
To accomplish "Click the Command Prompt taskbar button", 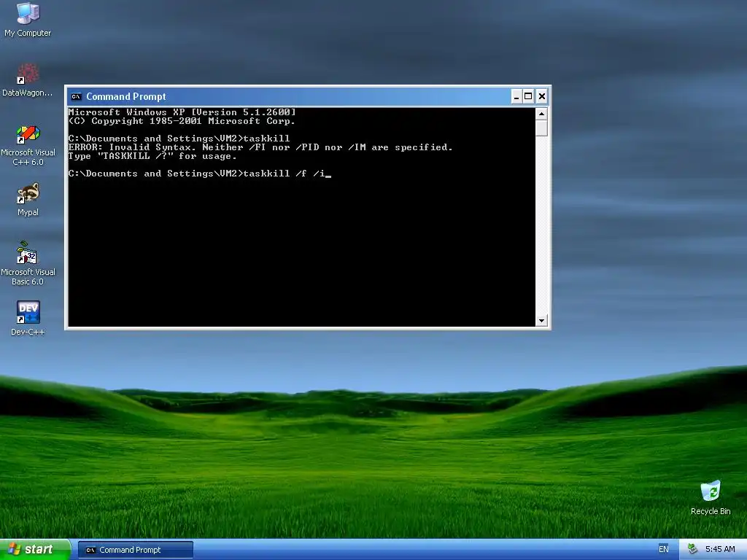I will [135, 550].
